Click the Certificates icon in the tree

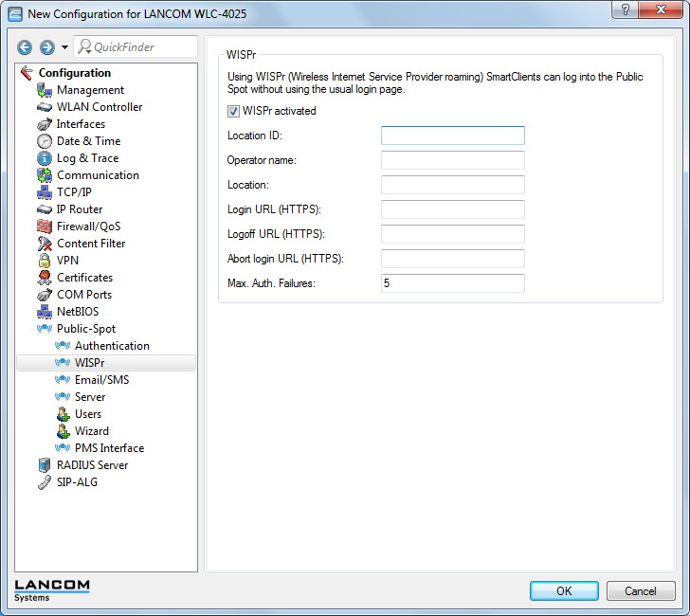click(x=45, y=278)
